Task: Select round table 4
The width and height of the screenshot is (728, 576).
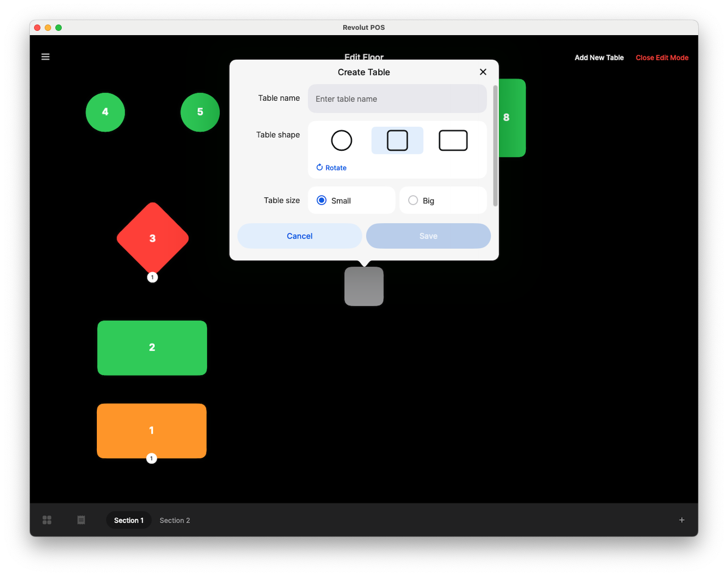Action: point(105,112)
